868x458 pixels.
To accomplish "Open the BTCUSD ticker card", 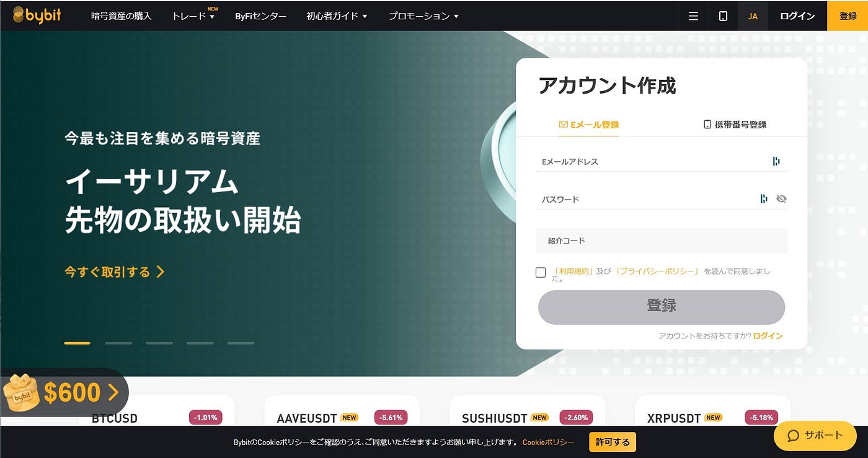I will pyautogui.click(x=156, y=410).
